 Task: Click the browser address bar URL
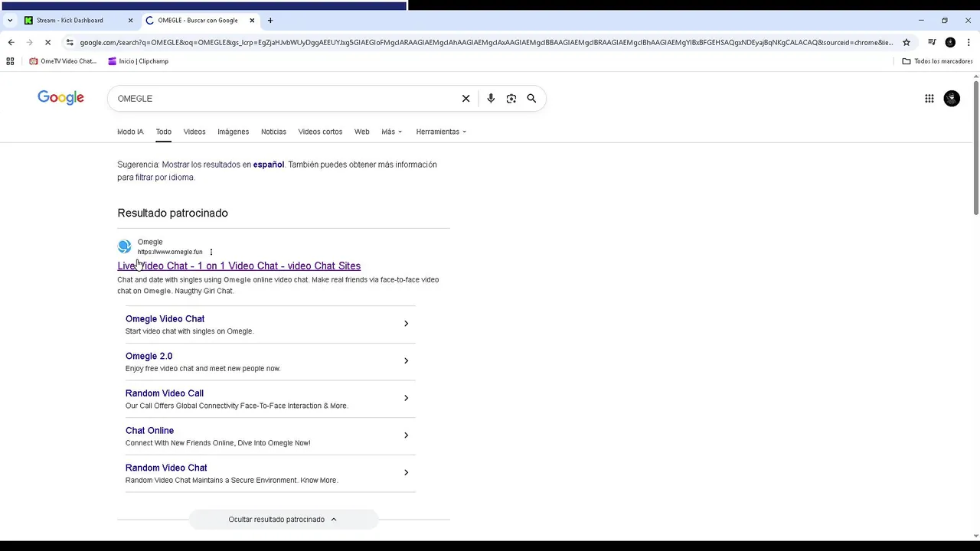click(486, 43)
